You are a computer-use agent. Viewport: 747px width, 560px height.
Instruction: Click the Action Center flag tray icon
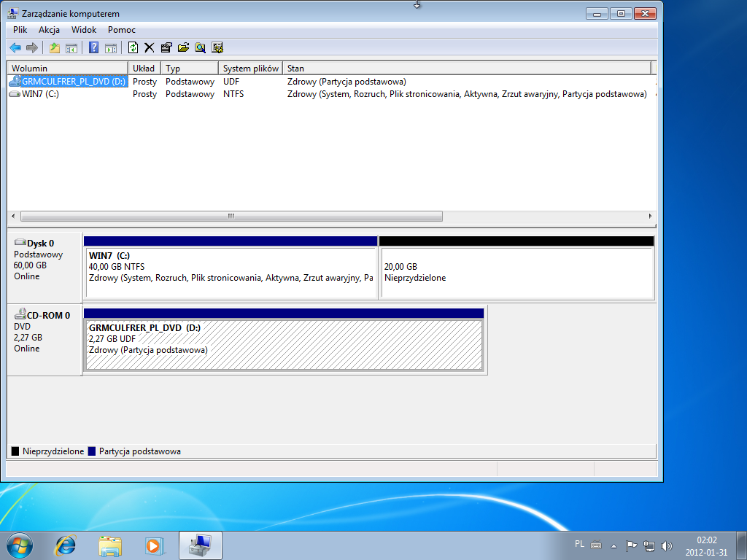click(x=631, y=545)
